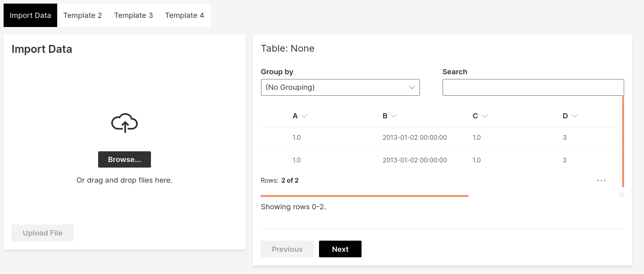
Task: Click 'Showing rows 0-2.' status text
Action: (x=293, y=207)
